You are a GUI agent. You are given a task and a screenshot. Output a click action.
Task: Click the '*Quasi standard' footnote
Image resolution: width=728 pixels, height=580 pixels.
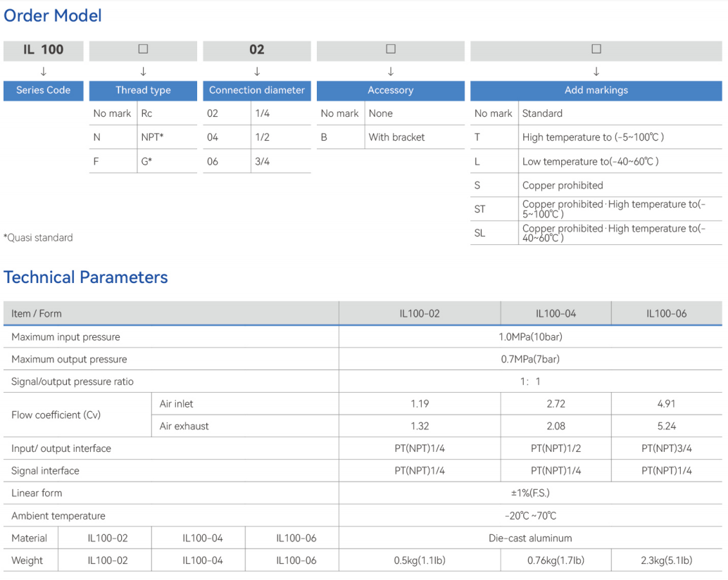[38, 238]
